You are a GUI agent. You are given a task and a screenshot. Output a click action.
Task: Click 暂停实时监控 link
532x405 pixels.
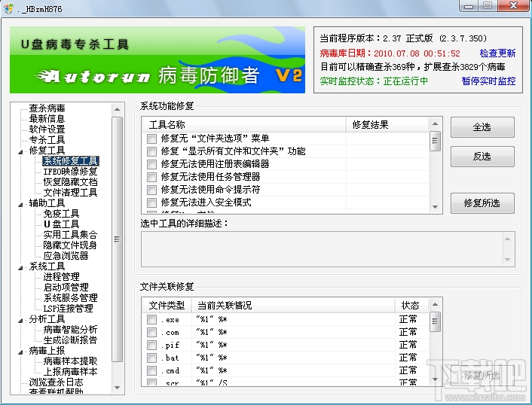point(488,81)
